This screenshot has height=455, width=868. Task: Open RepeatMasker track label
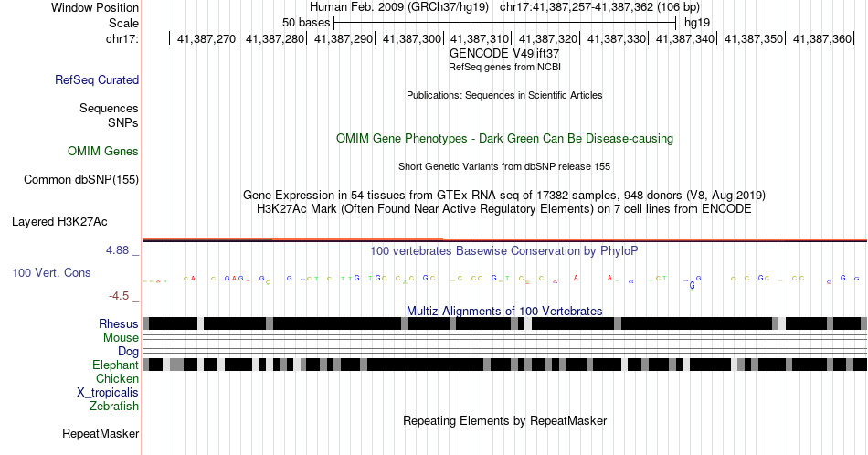click(x=101, y=433)
